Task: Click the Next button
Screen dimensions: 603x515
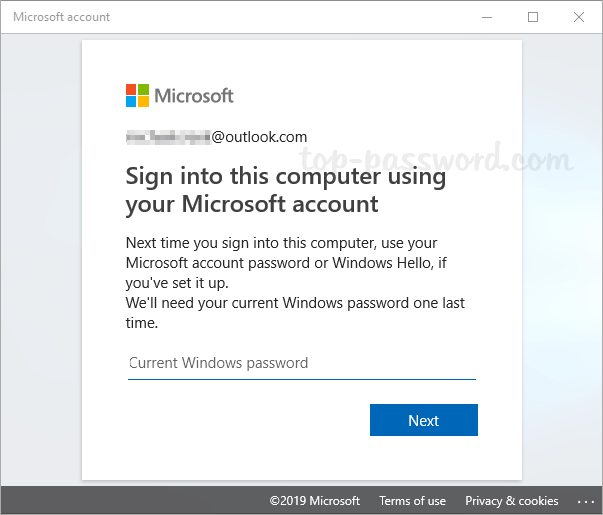Action: [x=423, y=421]
